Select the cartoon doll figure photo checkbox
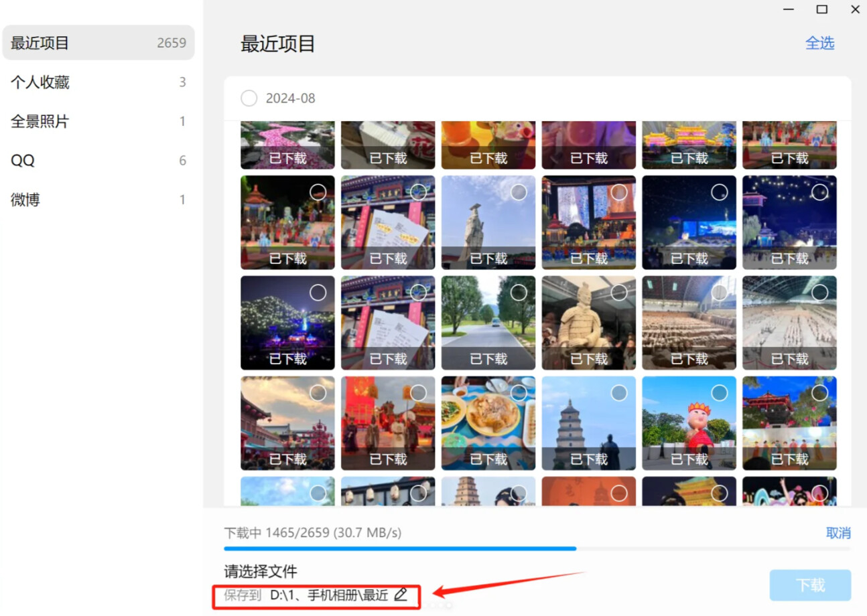 coord(719,392)
